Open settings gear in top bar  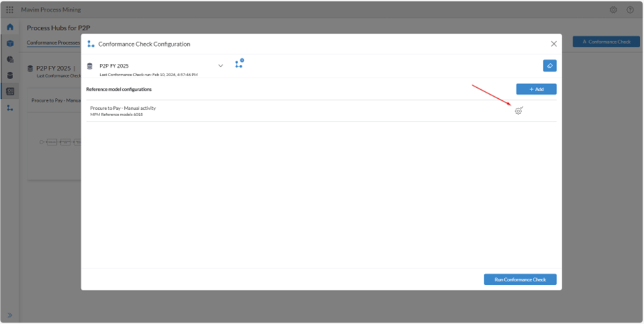(x=613, y=10)
